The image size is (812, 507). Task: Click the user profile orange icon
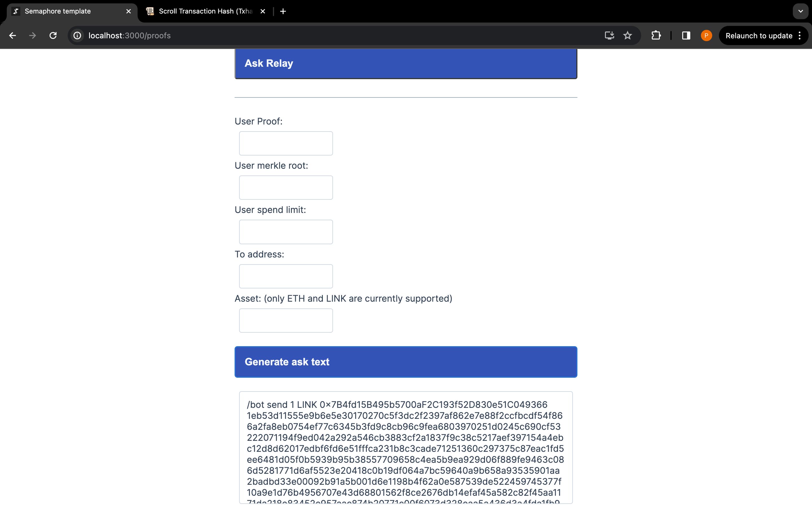(706, 35)
